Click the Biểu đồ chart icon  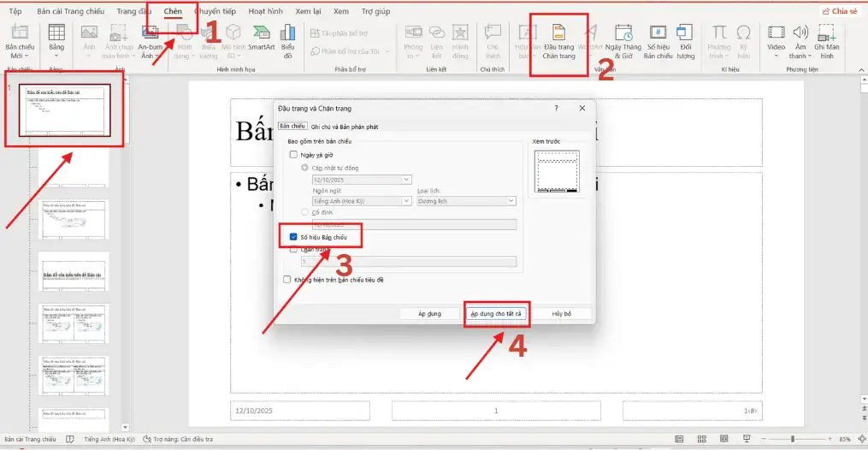coord(287,41)
